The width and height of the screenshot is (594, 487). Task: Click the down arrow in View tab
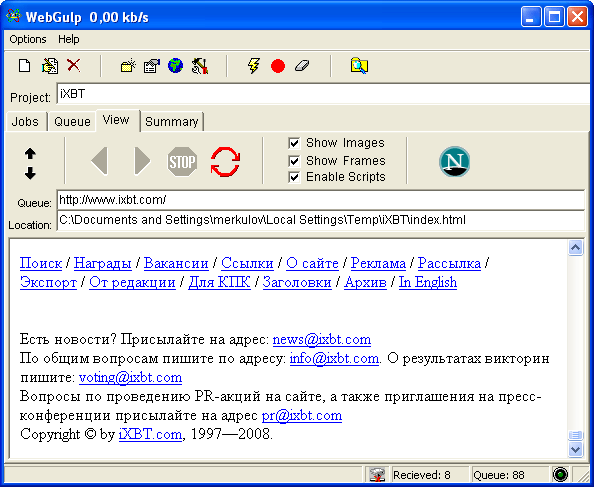[30, 173]
